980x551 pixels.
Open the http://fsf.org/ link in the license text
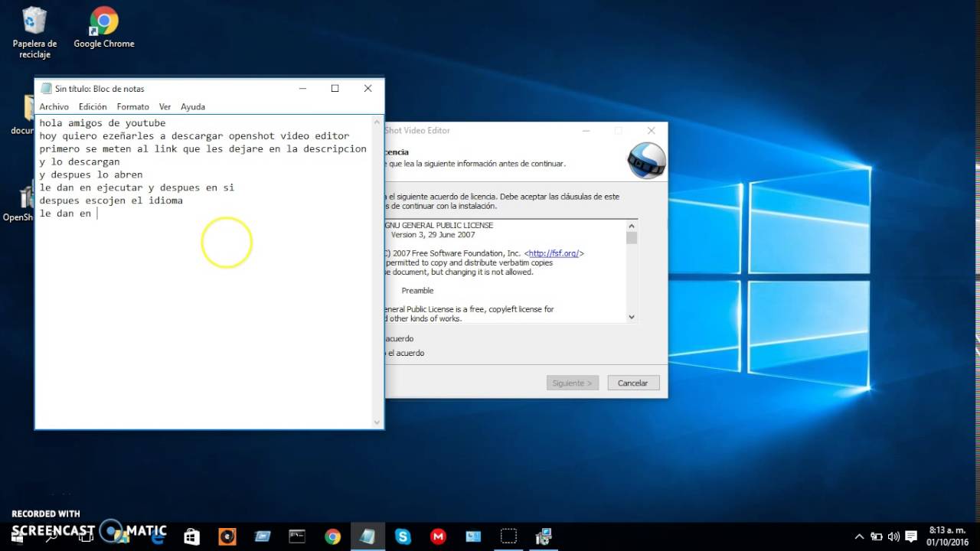pos(554,253)
